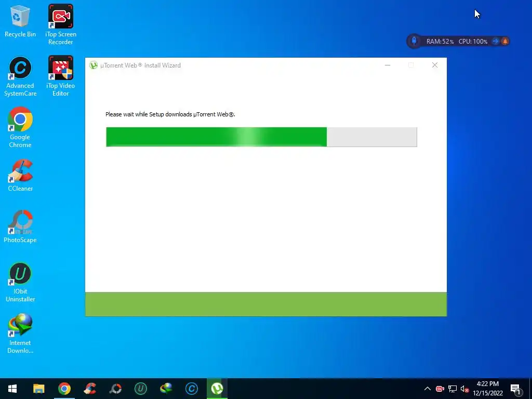Switch to Chrome in the taskbar
Screen dimensions: 532x399
pyautogui.click(x=64, y=389)
